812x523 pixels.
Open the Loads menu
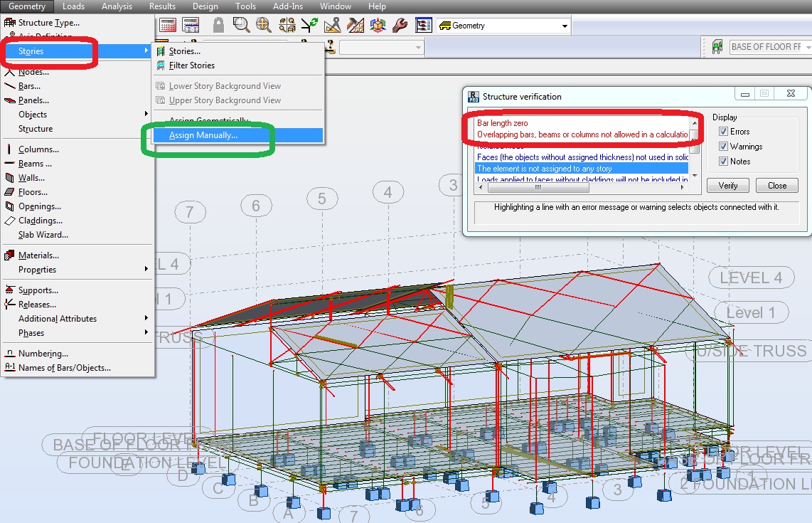[x=73, y=6]
